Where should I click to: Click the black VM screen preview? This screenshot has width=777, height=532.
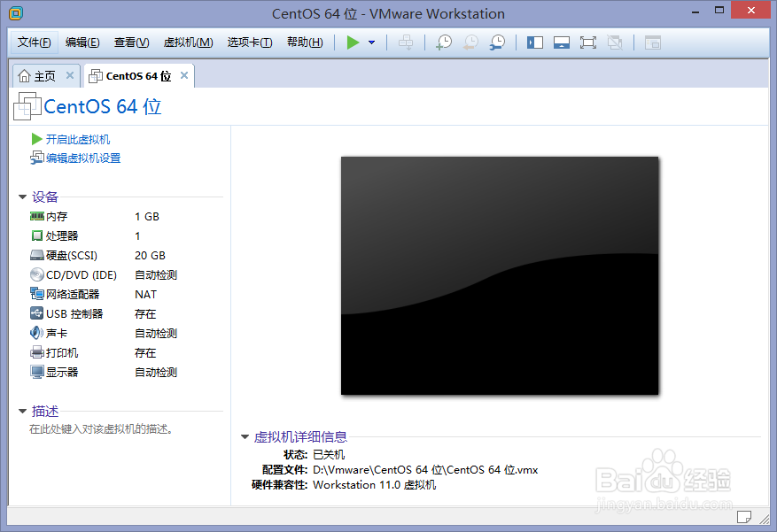500,275
